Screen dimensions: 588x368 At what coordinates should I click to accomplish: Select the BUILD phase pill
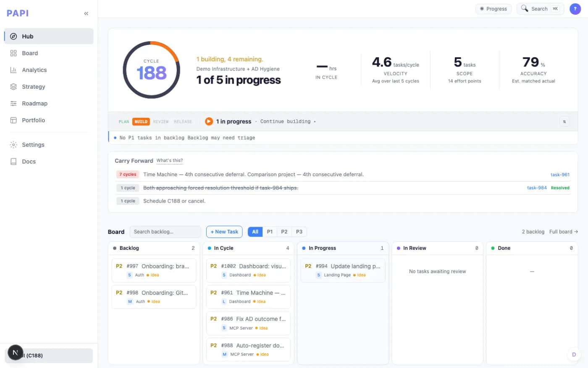pyautogui.click(x=141, y=122)
